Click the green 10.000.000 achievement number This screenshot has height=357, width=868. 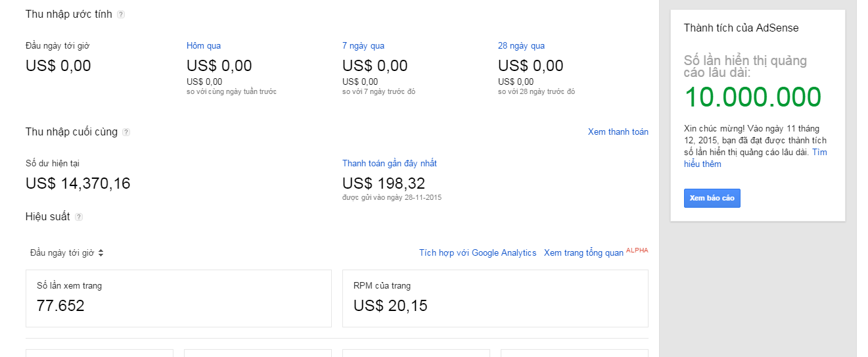(x=752, y=97)
